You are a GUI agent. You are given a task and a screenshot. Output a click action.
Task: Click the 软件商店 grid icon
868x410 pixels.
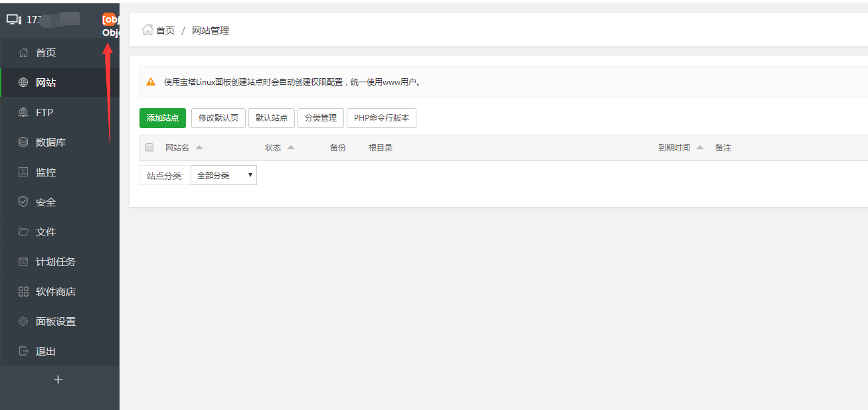23,291
